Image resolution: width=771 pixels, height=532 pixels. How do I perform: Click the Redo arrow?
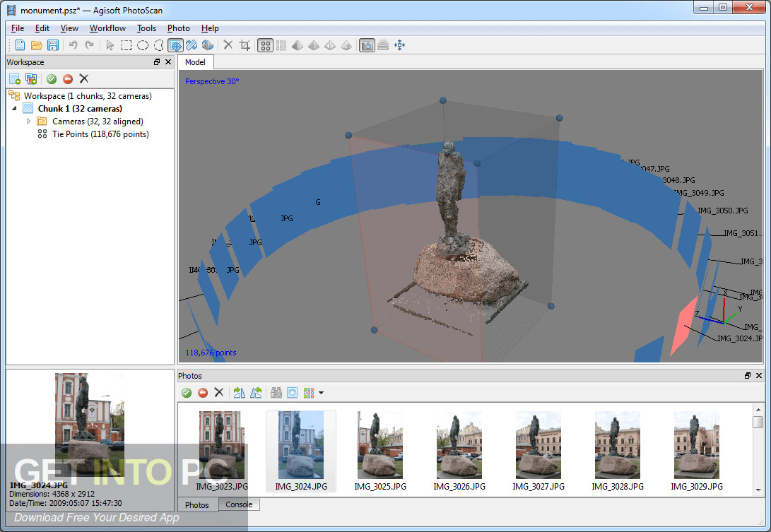[89, 45]
